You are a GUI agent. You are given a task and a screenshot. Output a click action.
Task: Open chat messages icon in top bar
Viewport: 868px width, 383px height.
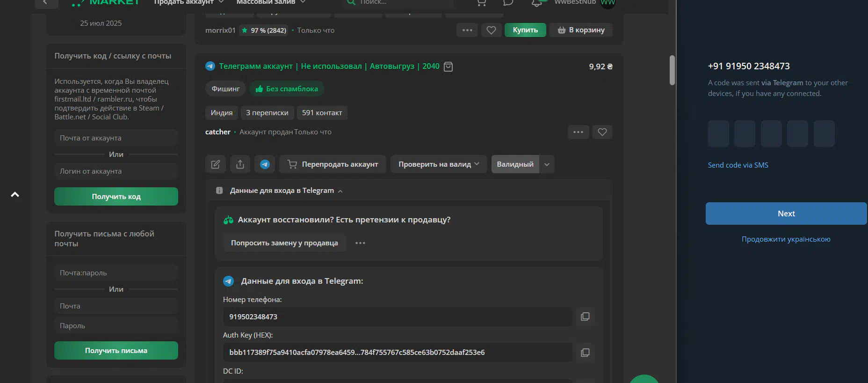508,2
